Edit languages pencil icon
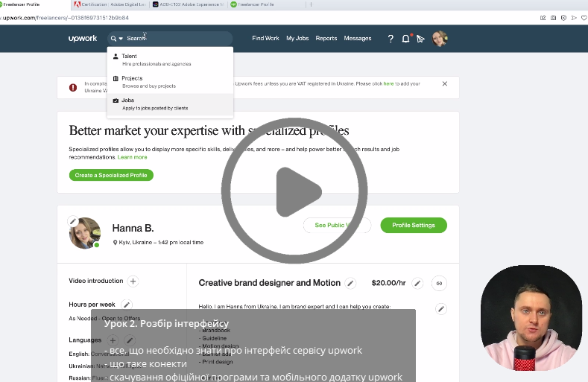The width and height of the screenshot is (588, 382). (130, 340)
